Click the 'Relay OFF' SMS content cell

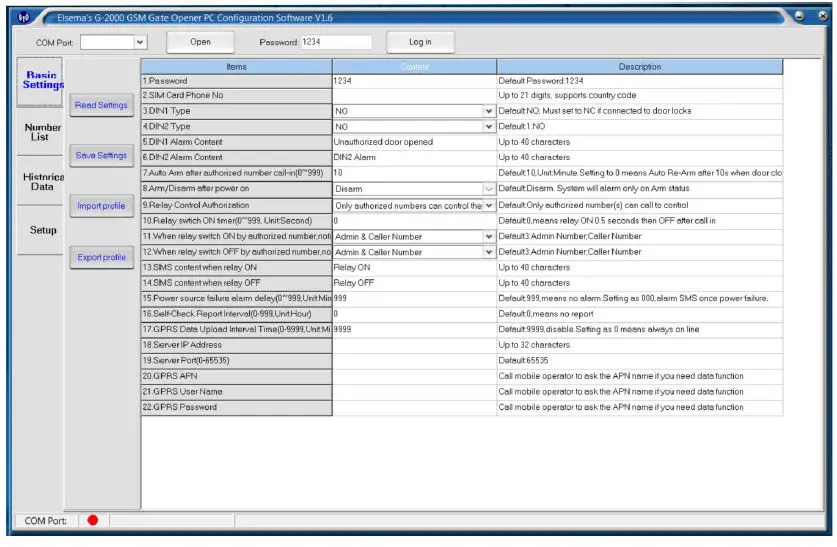(414, 283)
